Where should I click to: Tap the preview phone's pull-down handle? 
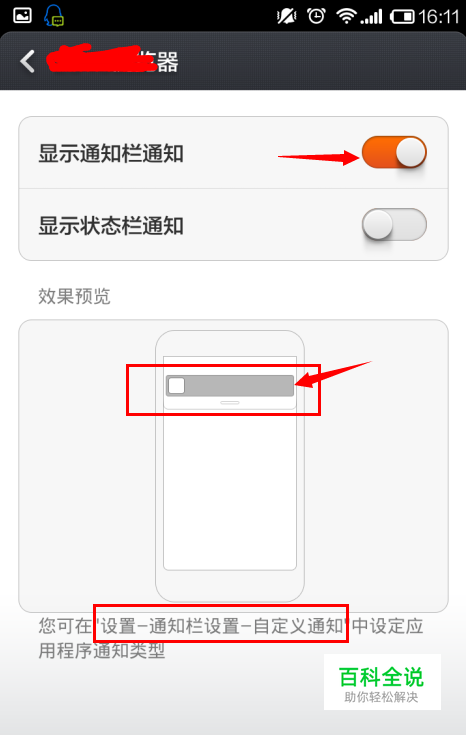230,403
